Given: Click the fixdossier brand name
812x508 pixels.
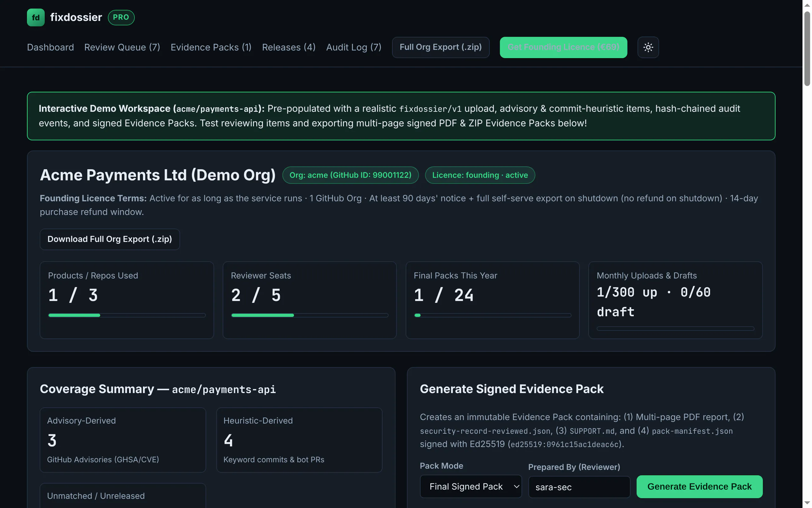Looking at the screenshot, I should (x=76, y=17).
